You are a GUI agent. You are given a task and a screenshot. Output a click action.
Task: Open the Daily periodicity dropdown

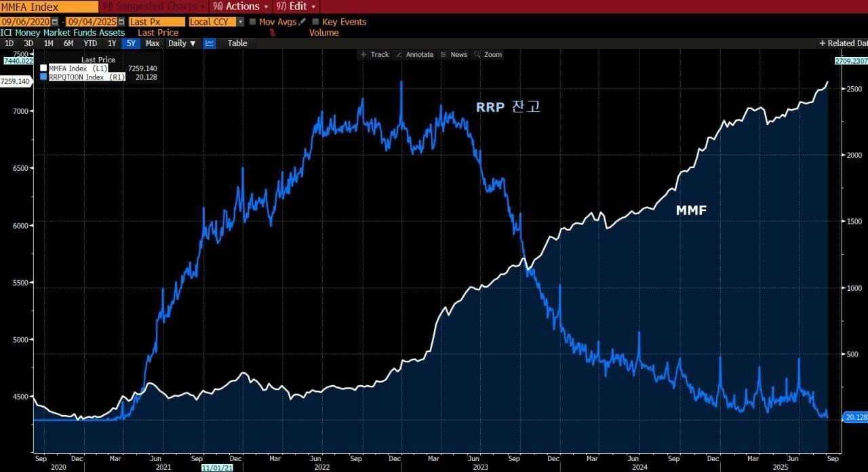pos(182,43)
